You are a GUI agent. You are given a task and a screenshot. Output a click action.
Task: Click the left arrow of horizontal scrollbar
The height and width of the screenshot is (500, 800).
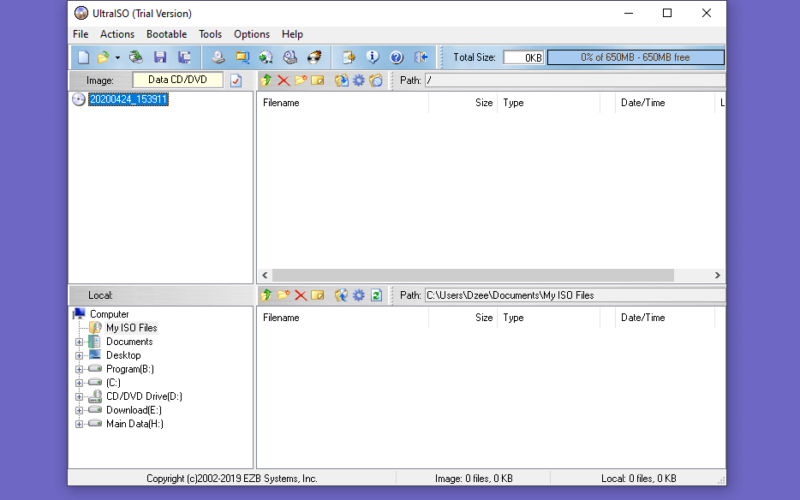pos(265,275)
